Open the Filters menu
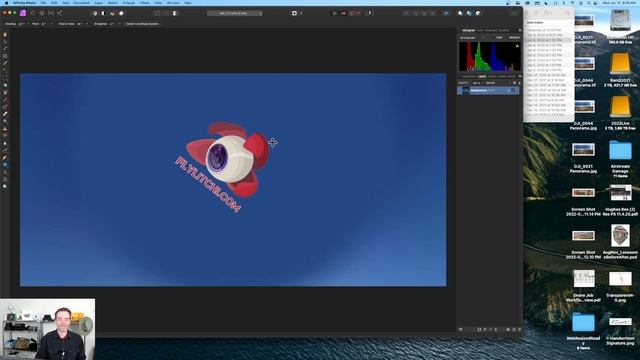The height and width of the screenshot is (360, 640). pyautogui.click(x=144, y=3)
